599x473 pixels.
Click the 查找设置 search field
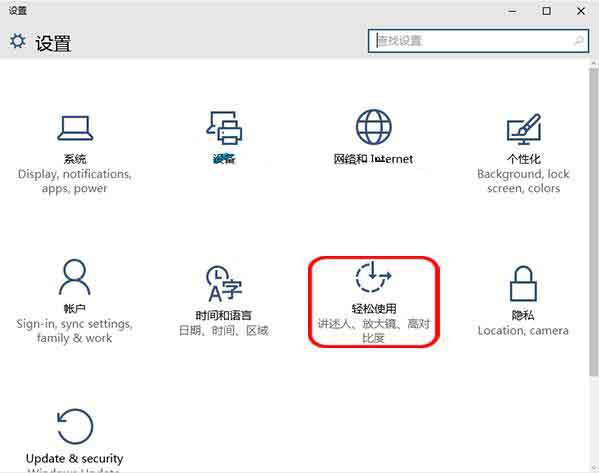coord(478,41)
